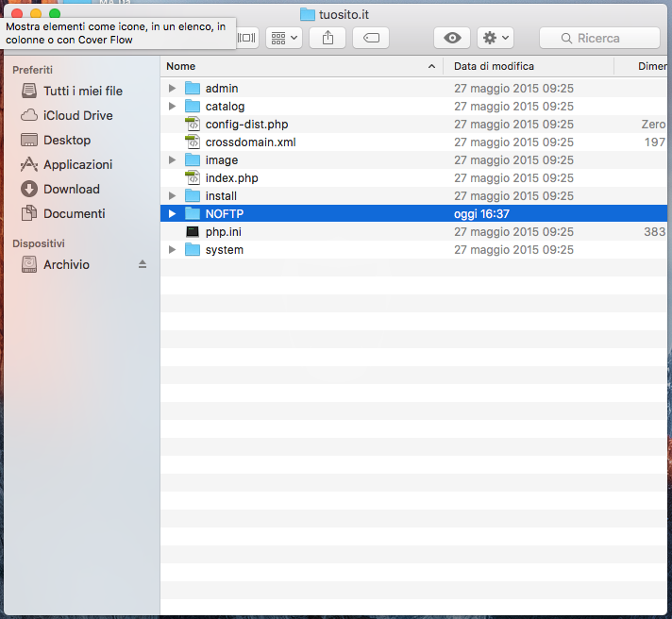Select the catalog folder icon
Screen dimensions: 672x619
click(193, 107)
